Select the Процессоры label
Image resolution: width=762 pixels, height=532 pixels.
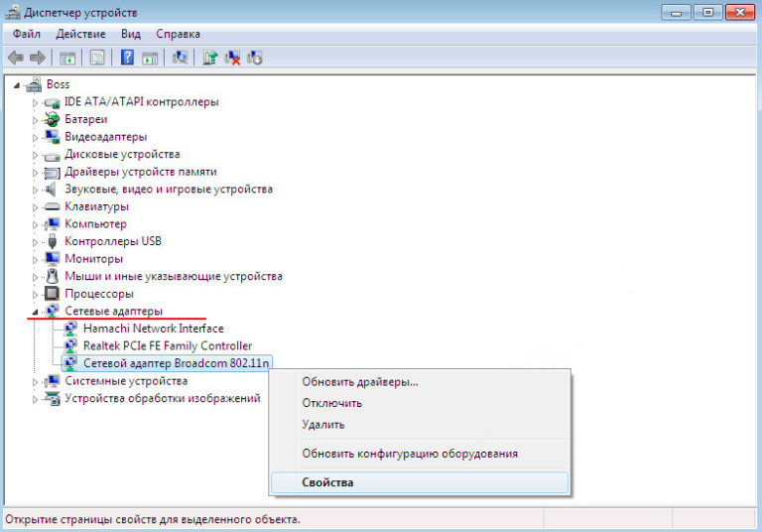tap(99, 294)
